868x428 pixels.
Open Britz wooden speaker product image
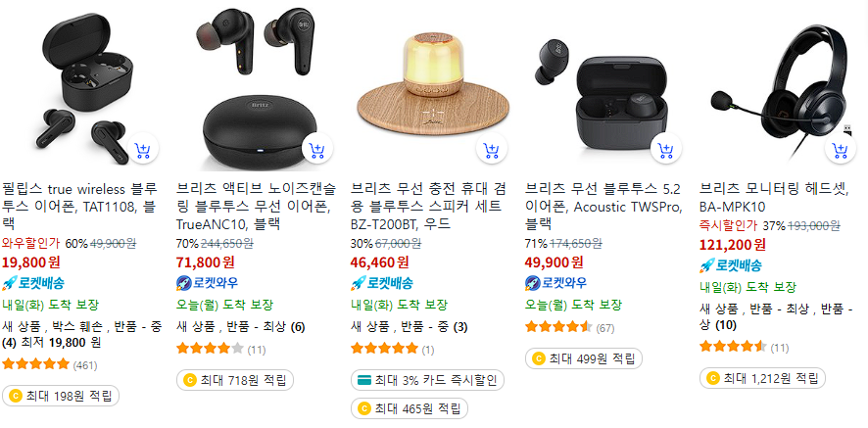433,86
